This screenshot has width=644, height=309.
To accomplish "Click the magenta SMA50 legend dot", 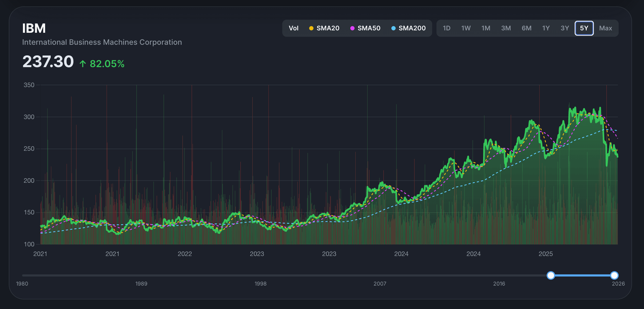I will [x=353, y=28].
